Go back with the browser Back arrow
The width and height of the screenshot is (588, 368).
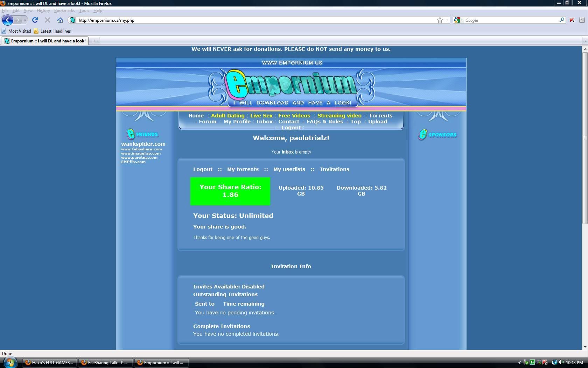coord(7,20)
